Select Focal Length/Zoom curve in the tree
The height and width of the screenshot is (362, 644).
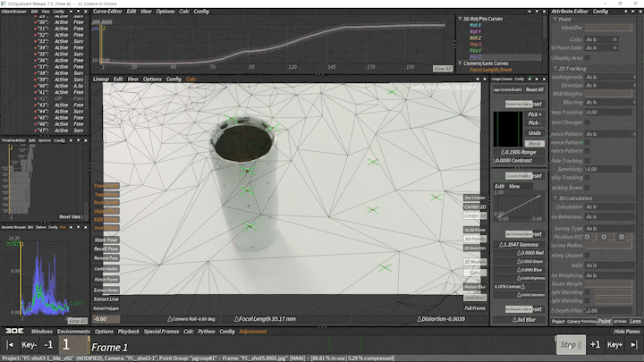(x=491, y=70)
